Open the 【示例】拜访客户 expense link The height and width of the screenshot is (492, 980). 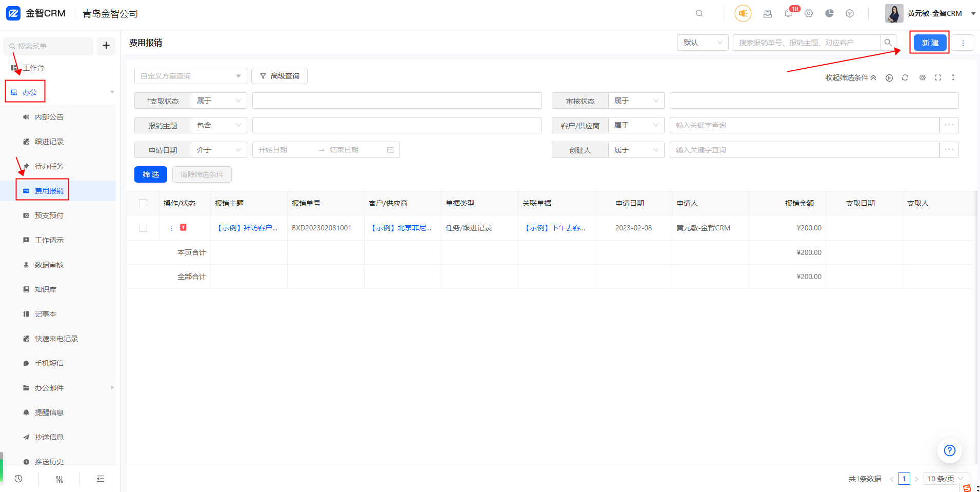(246, 228)
